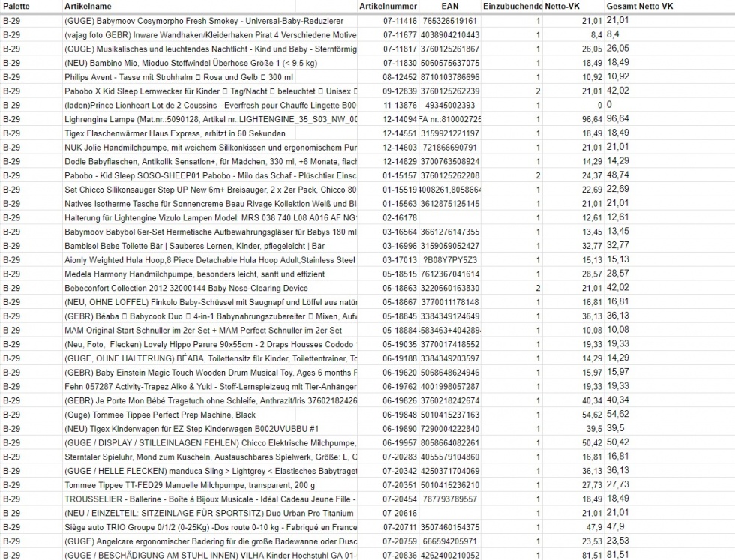The width and height of the screenshot is (735, 560).
Task: Click the Baby Einstein Magic Touch Drum cell
Action: (211, 373)
